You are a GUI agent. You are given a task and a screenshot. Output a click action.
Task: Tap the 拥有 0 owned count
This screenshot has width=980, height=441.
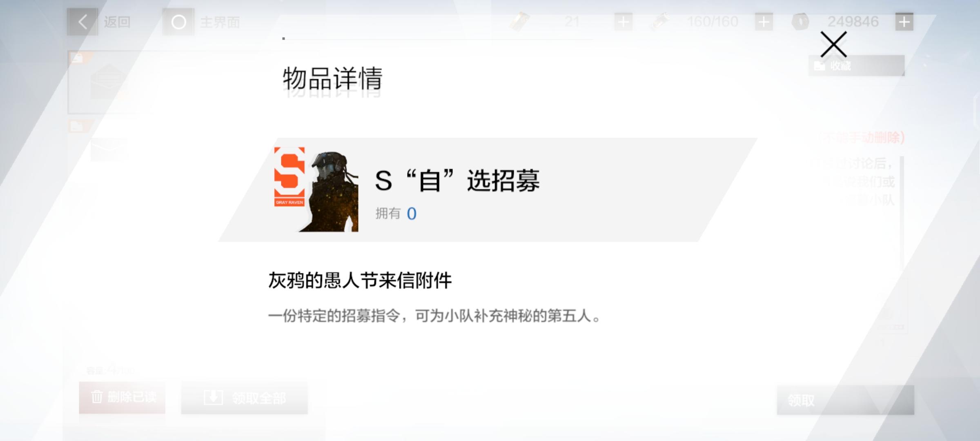point(396,214)
